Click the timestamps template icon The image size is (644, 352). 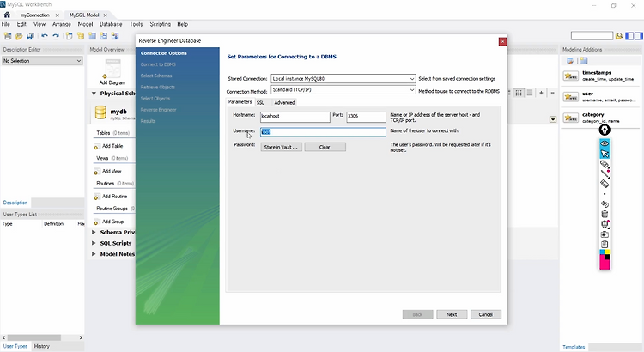point(570,76)
